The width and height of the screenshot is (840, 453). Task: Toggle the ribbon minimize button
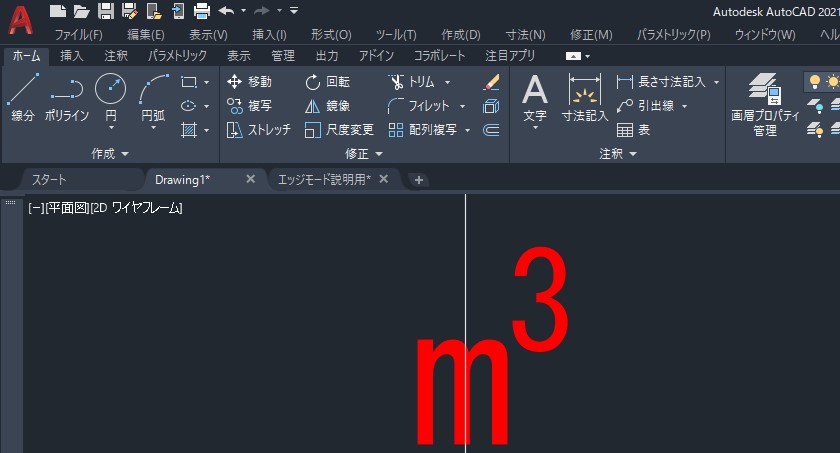tap(578, 56)
